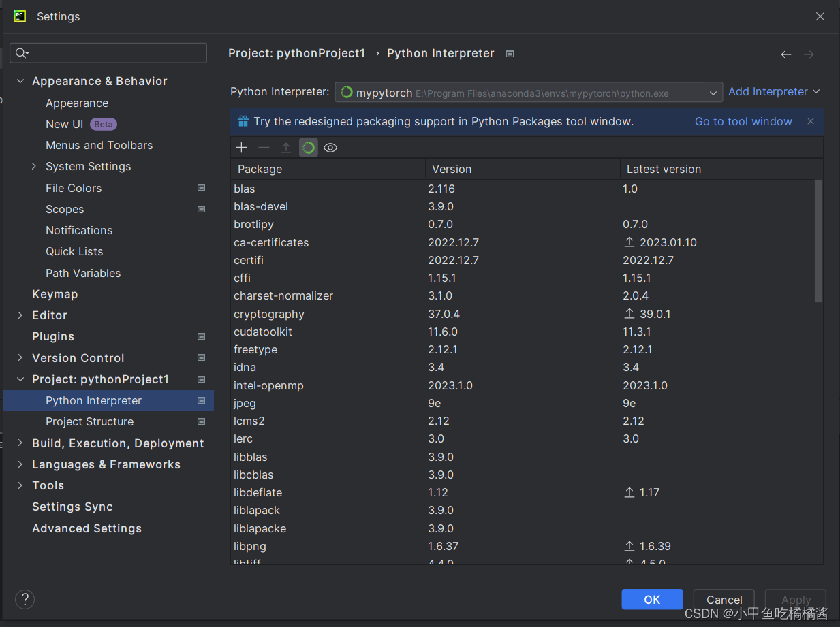Click the project icon next to Project Structure
840x627 pixels.
tap(201, 421)
